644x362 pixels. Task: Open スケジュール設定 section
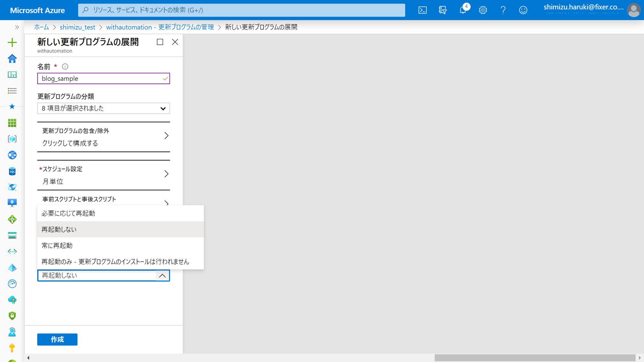point(103,175)
